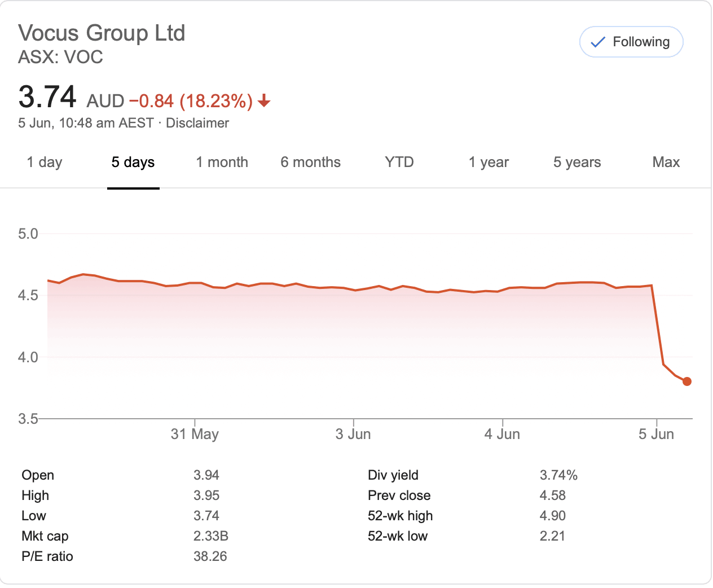Click the 5 Jun date label
The image size is (713, 588).
pos(656,434)
